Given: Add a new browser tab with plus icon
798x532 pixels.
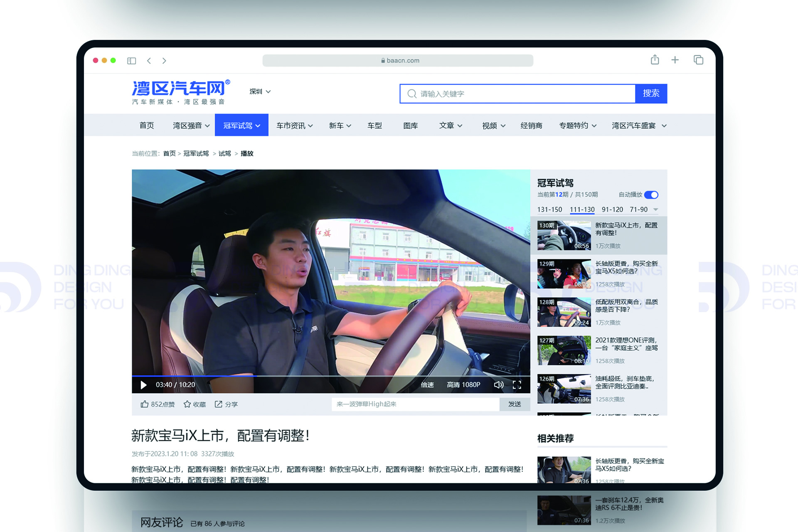Looking at the screenshot, I should tap(675, 60).
